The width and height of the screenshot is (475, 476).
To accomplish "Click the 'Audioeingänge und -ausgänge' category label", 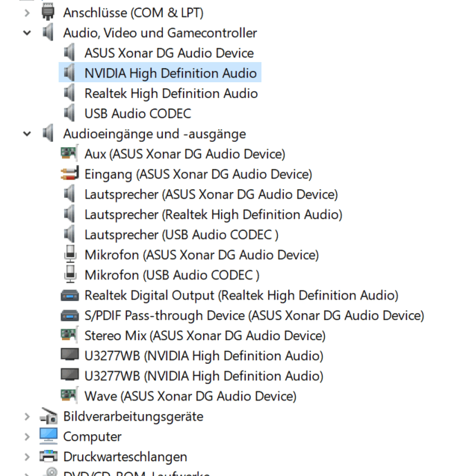I will tap(155, 134).
